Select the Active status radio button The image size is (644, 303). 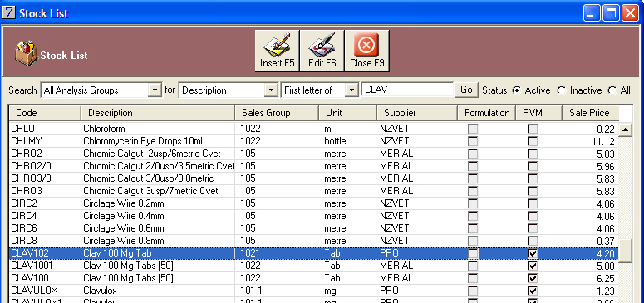tap(517, 90)
